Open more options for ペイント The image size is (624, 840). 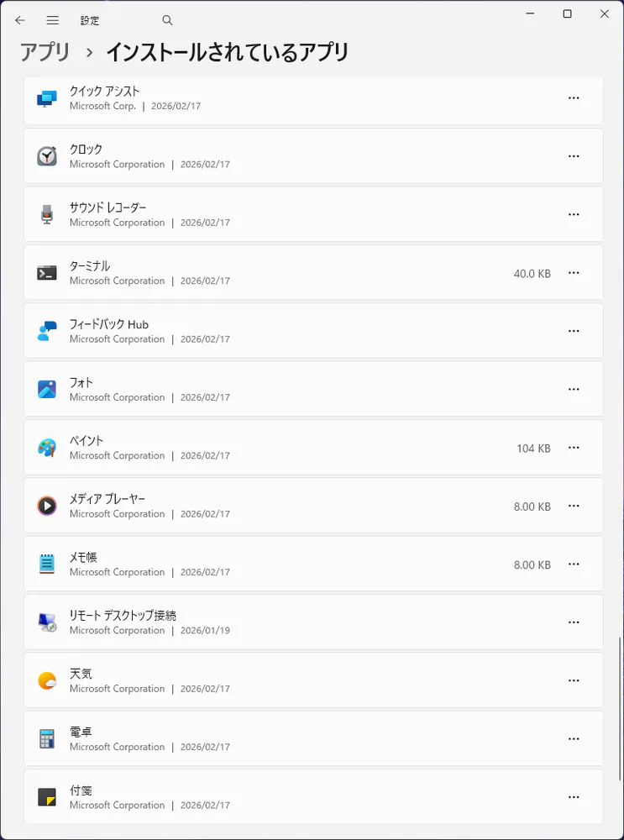click(574, 448)
